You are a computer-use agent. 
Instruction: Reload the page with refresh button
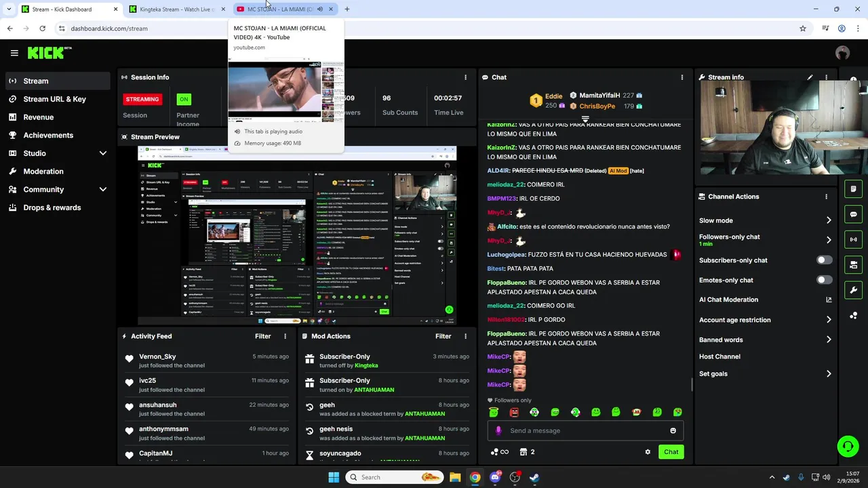click(x=42, y=28)
